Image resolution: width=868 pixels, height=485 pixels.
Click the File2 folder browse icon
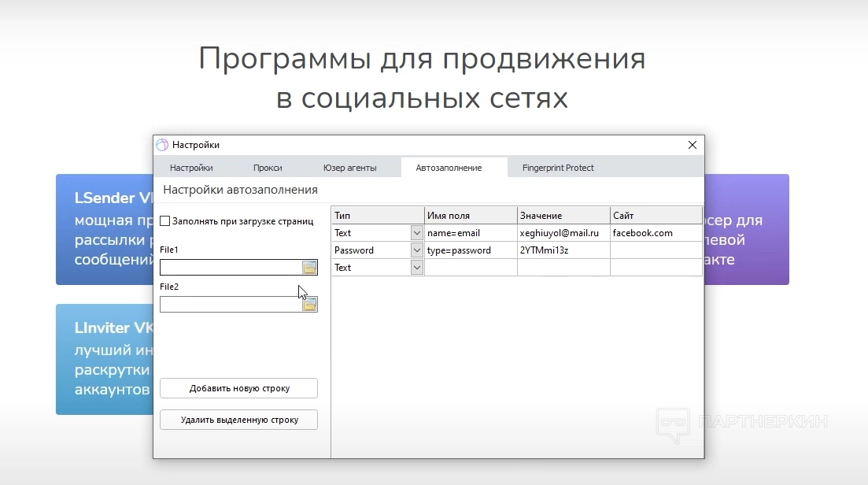[x=309, y=305]
